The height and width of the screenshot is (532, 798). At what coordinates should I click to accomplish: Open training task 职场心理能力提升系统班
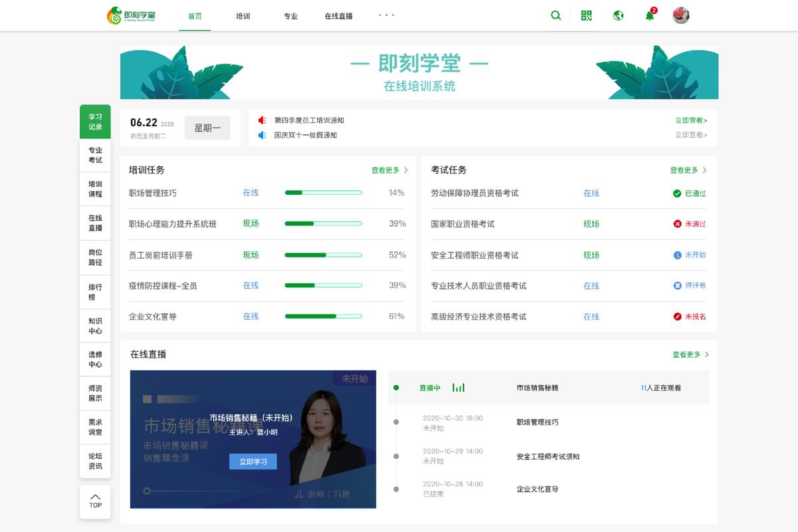click(x=173, y=224)
